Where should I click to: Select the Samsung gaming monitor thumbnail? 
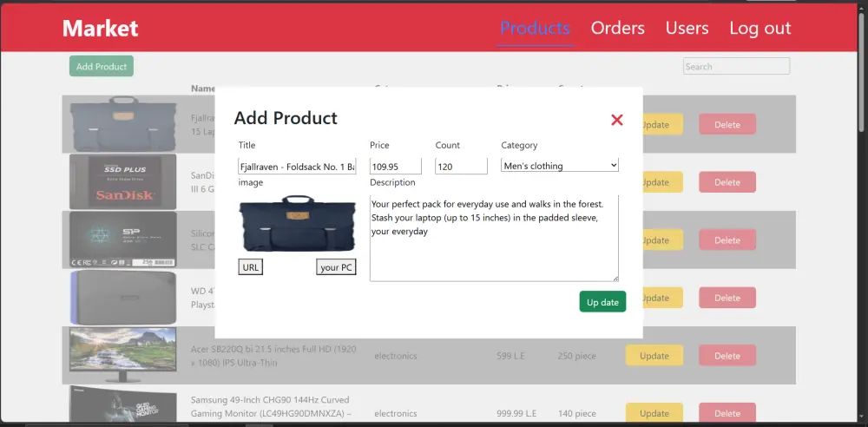tap(123, 404)
